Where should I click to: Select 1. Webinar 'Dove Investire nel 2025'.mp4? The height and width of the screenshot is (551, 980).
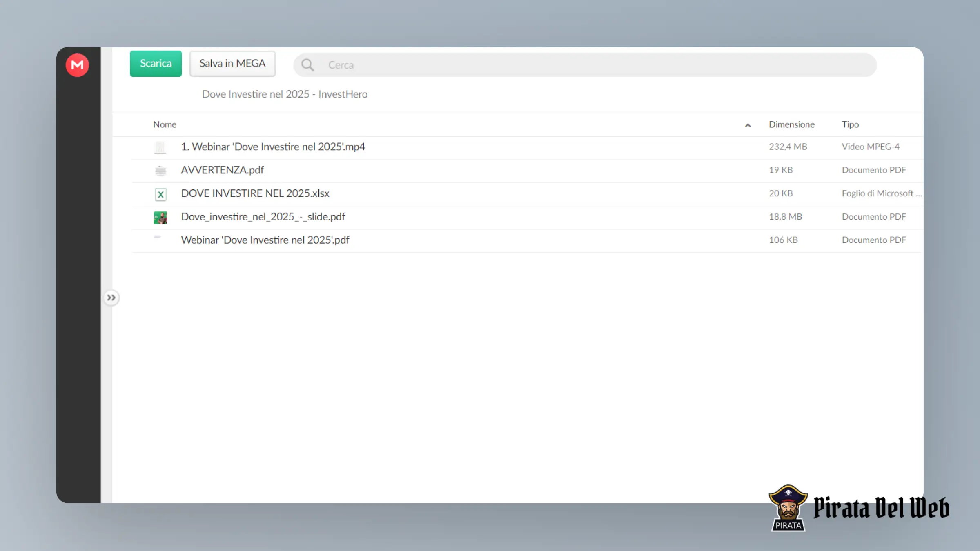pos(273,147)
